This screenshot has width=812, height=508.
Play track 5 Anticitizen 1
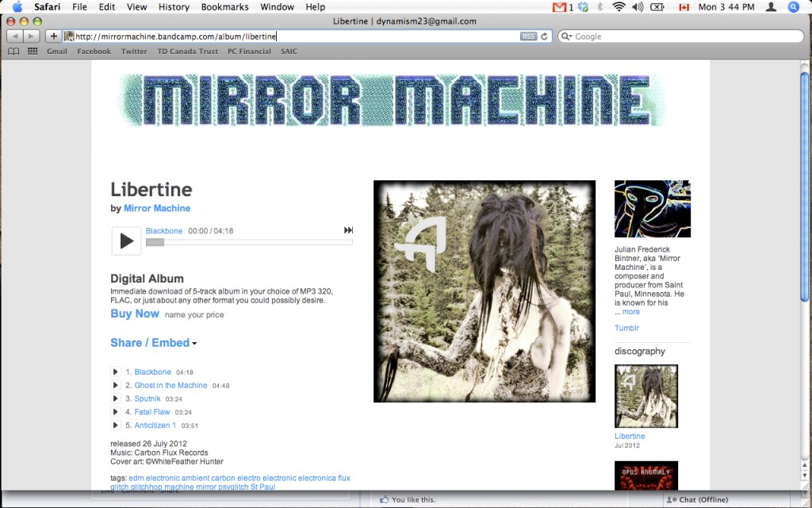tap(116, 425)
